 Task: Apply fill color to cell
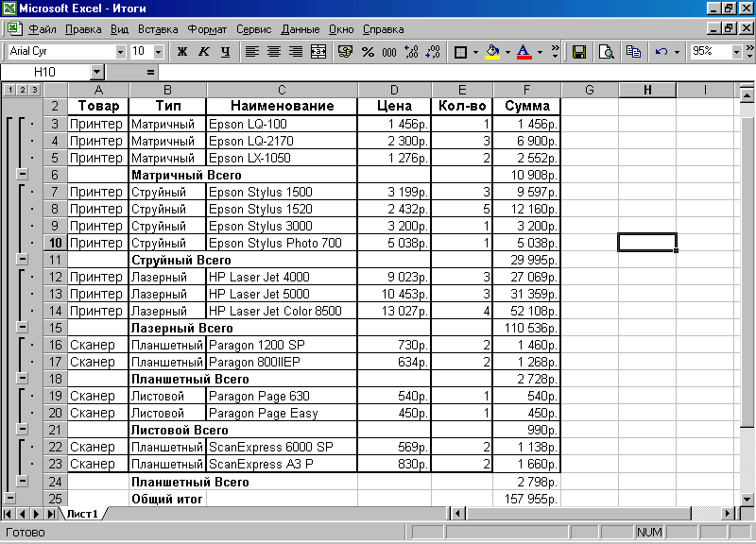pos(492,52)
